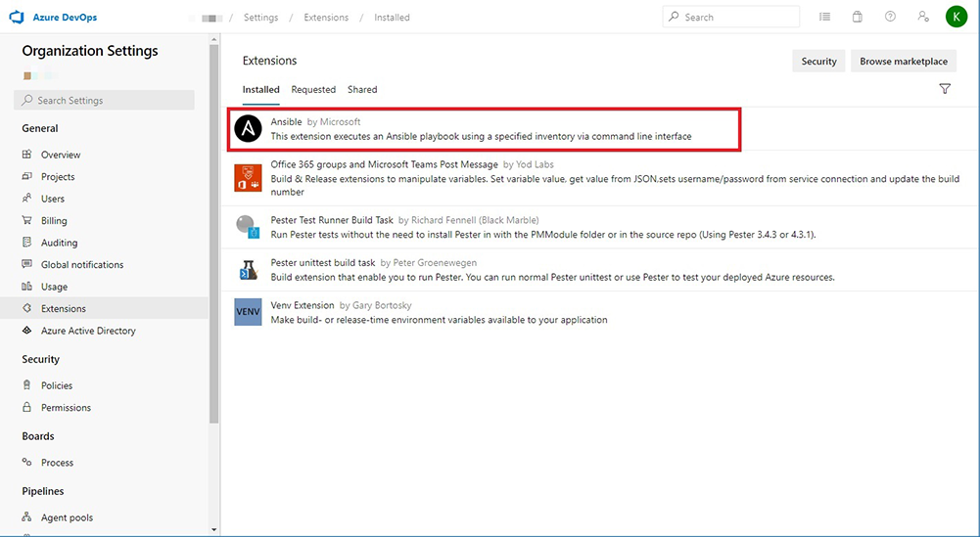The width and height of the screenshot is (980, 537).
Task: Click the sidebar scroll down arrow
Action: (x=213, y=529)
